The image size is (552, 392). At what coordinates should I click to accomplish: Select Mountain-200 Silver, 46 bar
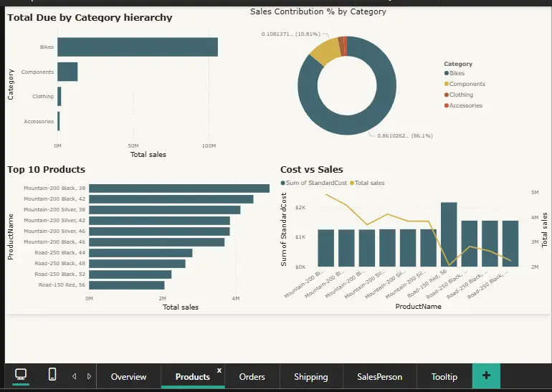click(159, 231)
